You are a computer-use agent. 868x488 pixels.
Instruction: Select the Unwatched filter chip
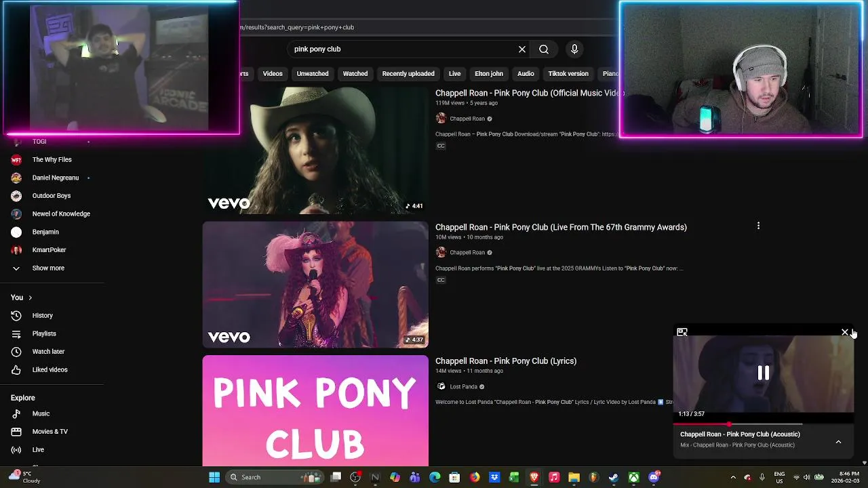click(313, 73)
